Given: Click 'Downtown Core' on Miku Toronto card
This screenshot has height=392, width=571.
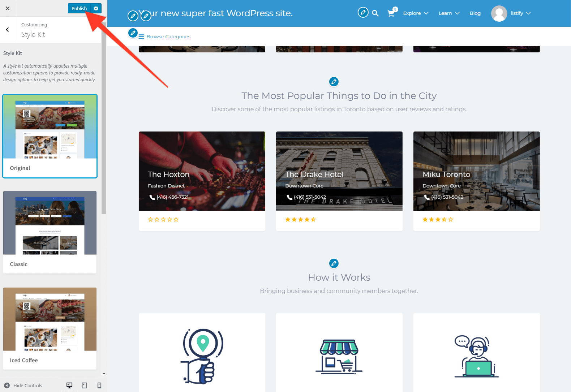Looking at the screenshot, I should pyautogui.click(x=442, y=186).
